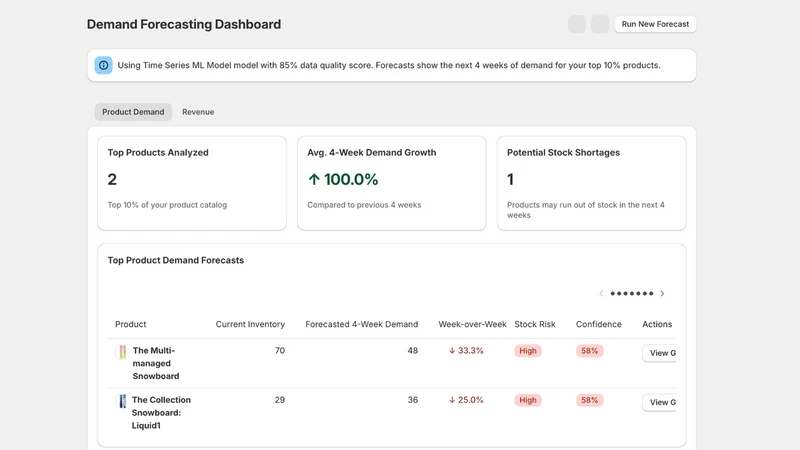This screenshot has height=450, width=800.
Task: Click High risk badge for Collection Snowboard
Action: tap(528, 400)
